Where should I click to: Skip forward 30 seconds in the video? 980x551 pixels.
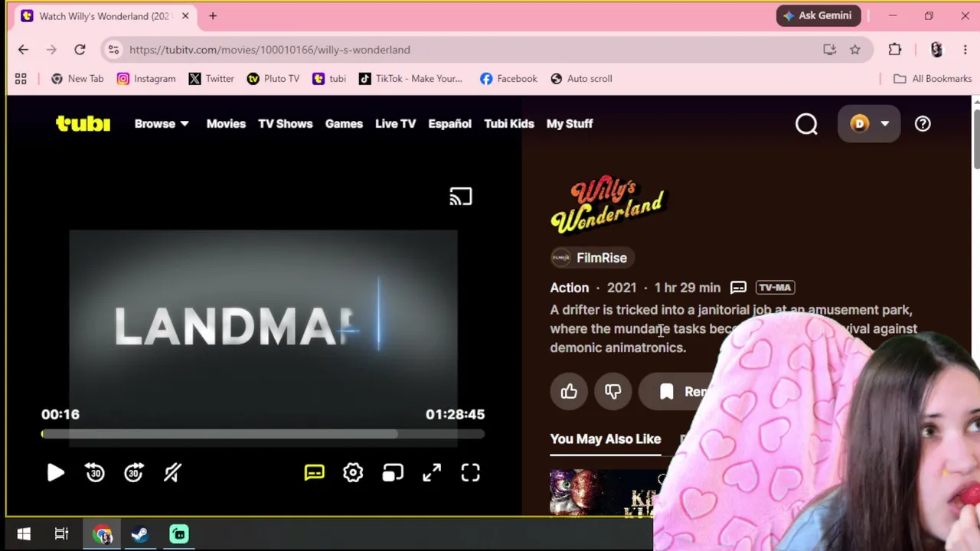[134, 473]
